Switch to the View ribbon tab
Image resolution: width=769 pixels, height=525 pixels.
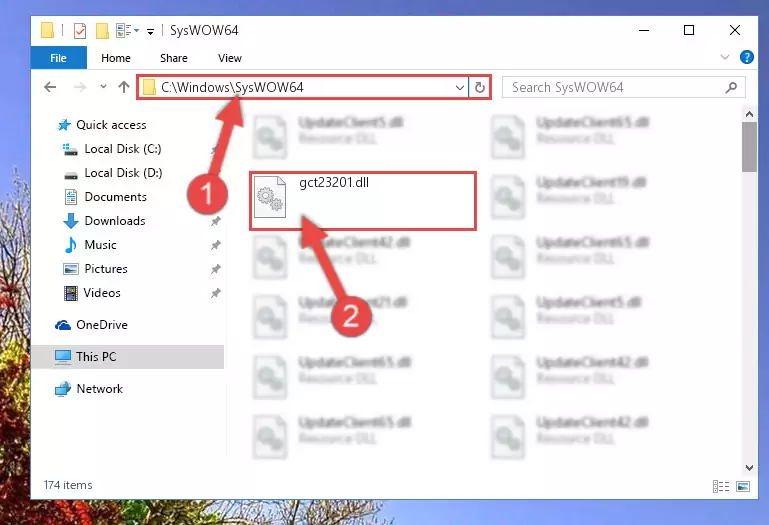tap(230, 58)
